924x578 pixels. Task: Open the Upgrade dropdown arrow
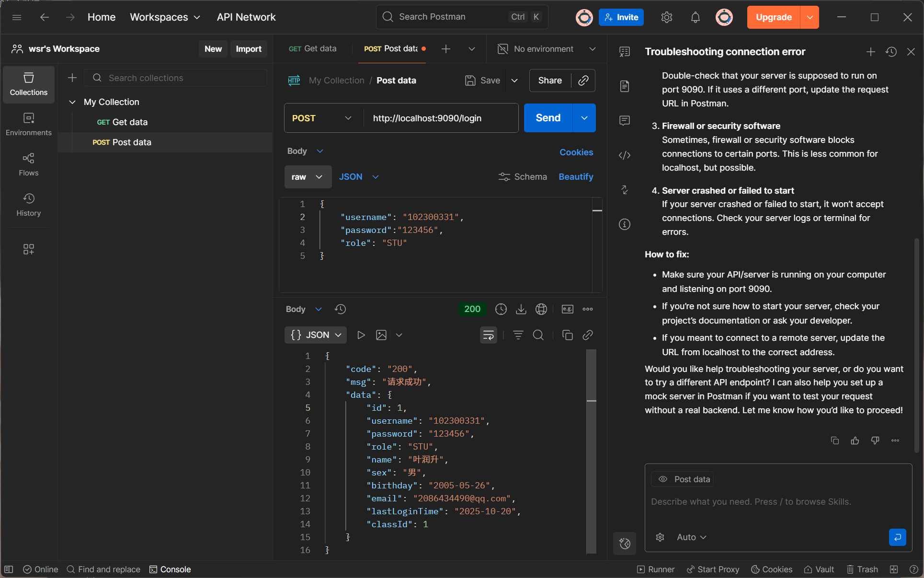[810, 17]
